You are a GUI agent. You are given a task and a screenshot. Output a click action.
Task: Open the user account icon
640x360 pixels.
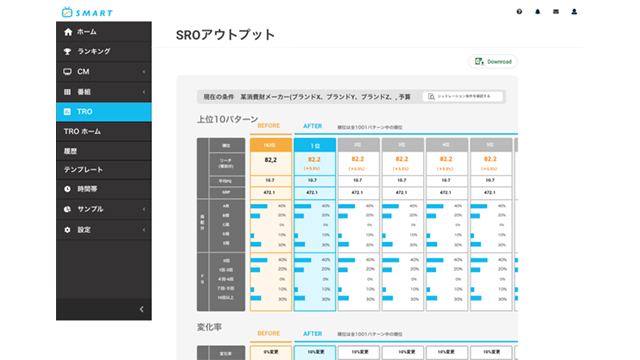coord(574,12)
